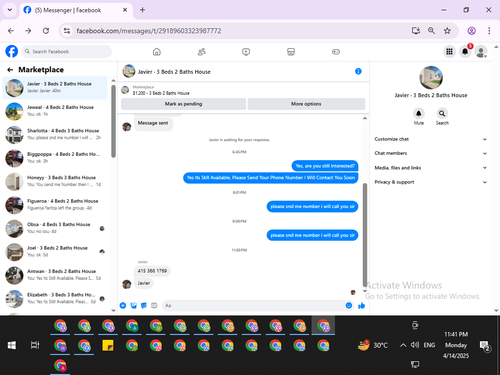The image size is (500, 375).
Task: Open Chrome zoom magnifier icon
Action: click(x=431, y=31)
